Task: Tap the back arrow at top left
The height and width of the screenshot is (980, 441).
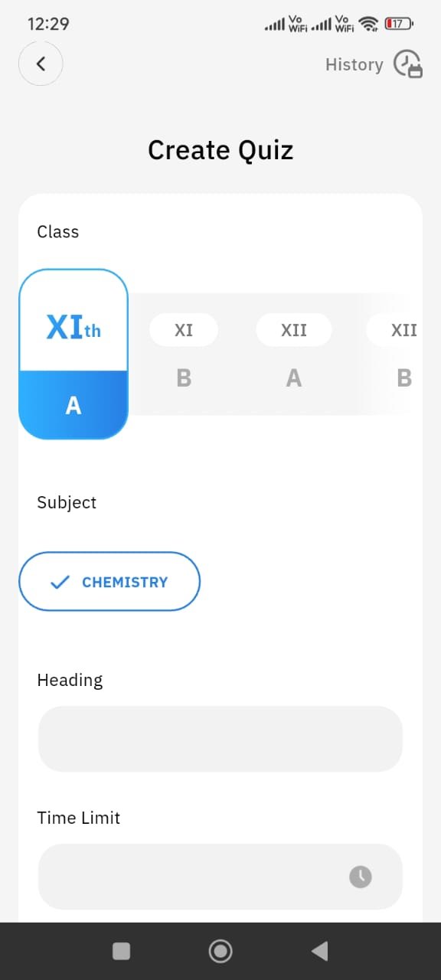Action: [x=41, y=64]
